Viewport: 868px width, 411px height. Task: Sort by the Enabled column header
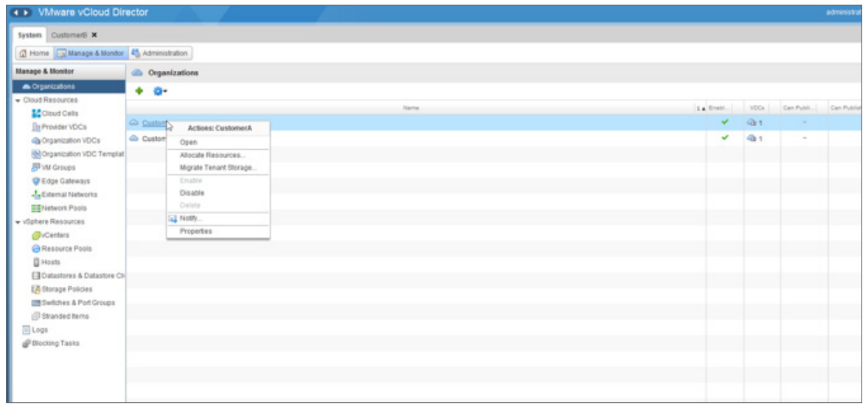(x=720, y=108)
